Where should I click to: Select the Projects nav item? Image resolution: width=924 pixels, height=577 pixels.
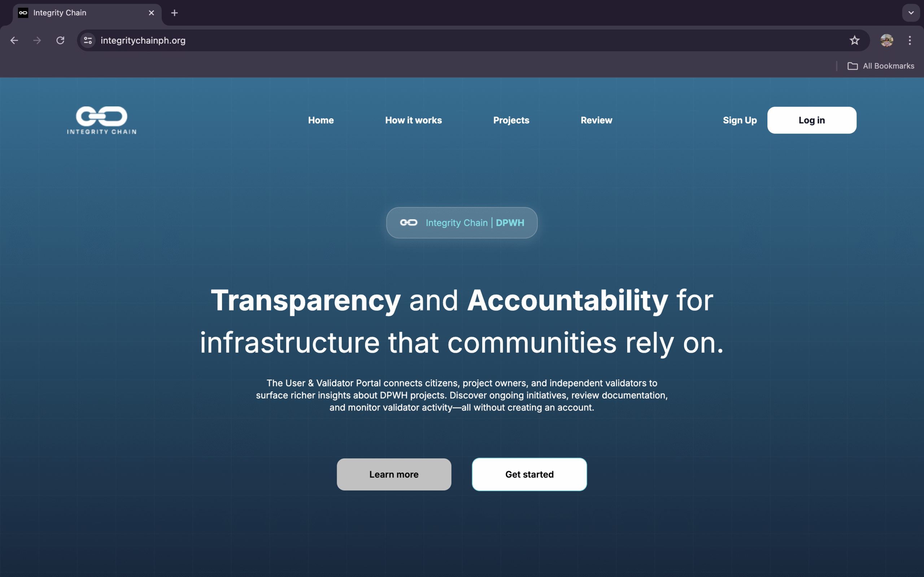coord(511,120)
